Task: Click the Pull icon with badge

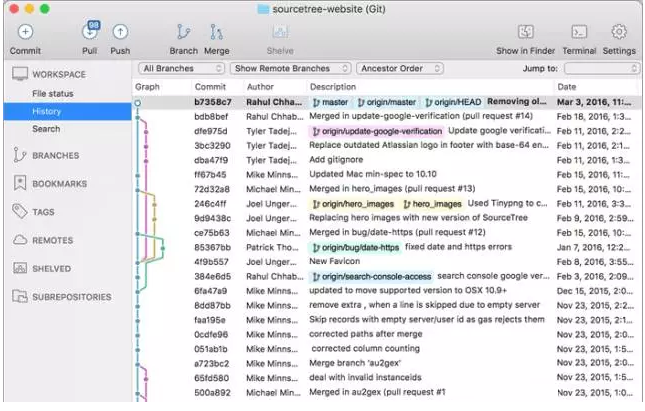Action: point(90,31)
